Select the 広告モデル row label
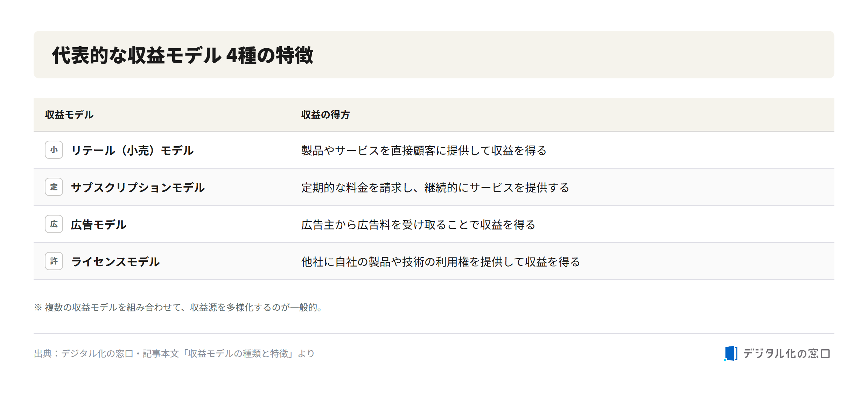The width and height of the screenshot is (868, 394). pos(99,225)
